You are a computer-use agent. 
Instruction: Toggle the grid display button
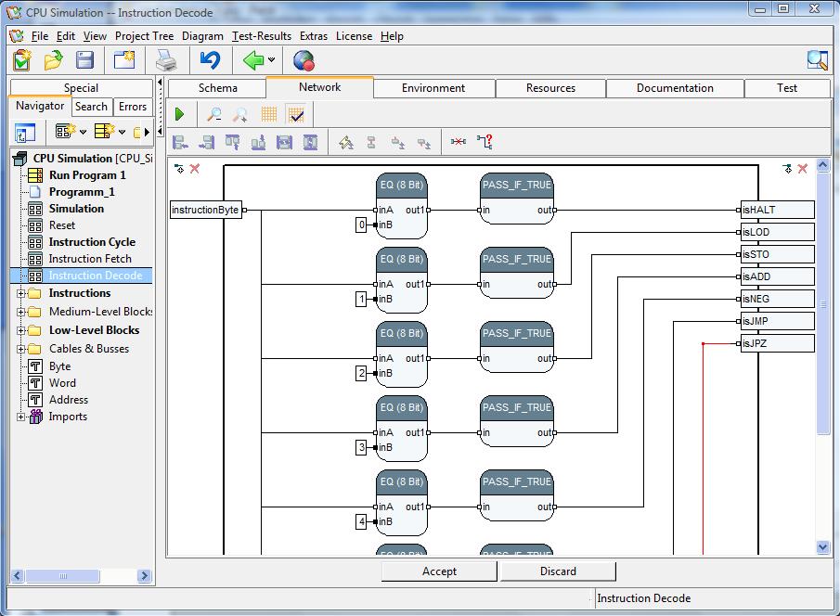tap(268, 114)
